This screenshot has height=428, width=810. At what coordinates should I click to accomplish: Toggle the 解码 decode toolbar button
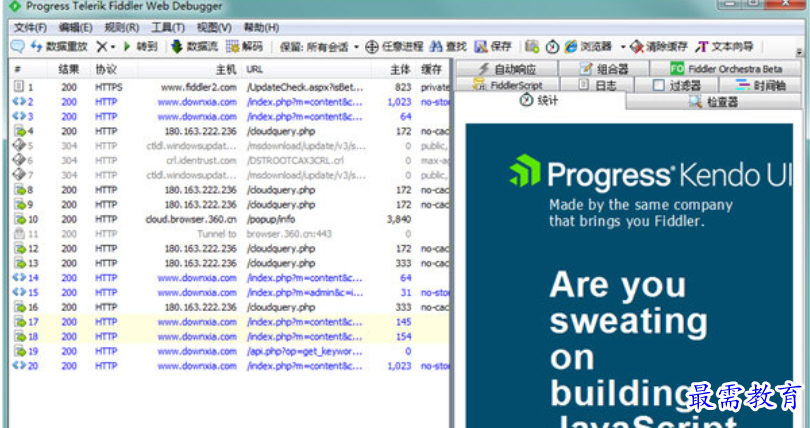(x=244, y=46)
